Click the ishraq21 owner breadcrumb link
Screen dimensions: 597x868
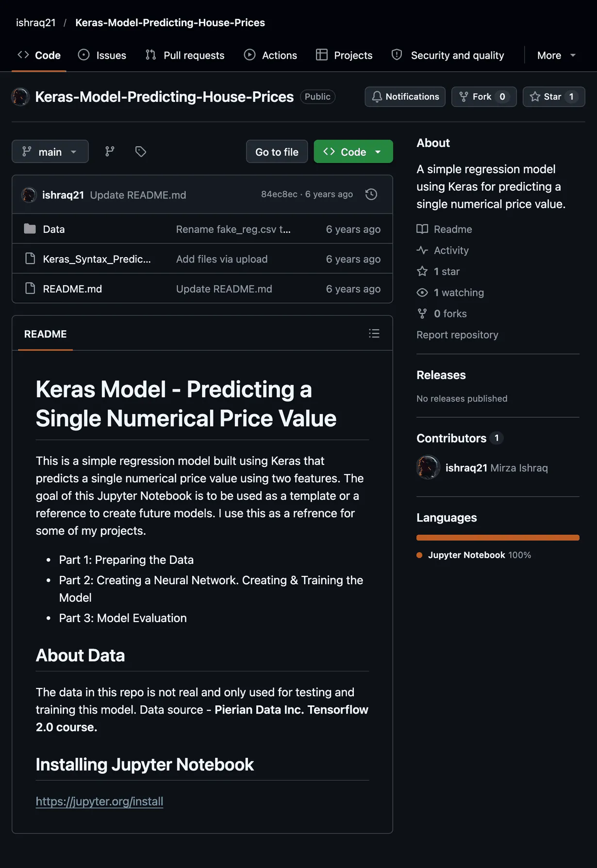pyautogui.click(x=36, y=23)
